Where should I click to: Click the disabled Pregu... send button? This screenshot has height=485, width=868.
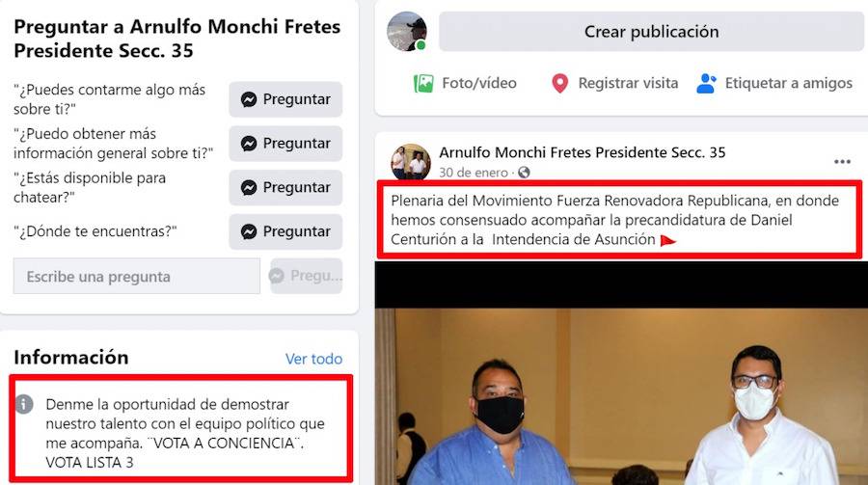(306, 276)
